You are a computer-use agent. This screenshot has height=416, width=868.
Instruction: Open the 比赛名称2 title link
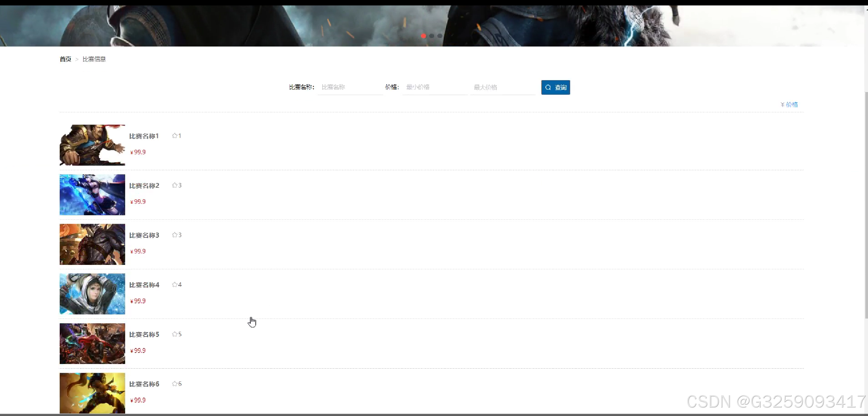144,186
